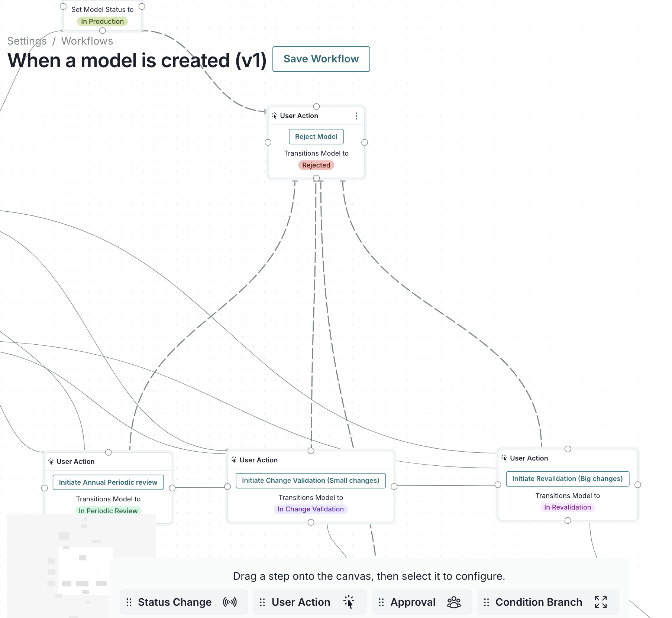Select the Status Change broadcast icon in the palette
Screen dimensions: 672x618
pos(230,602)
